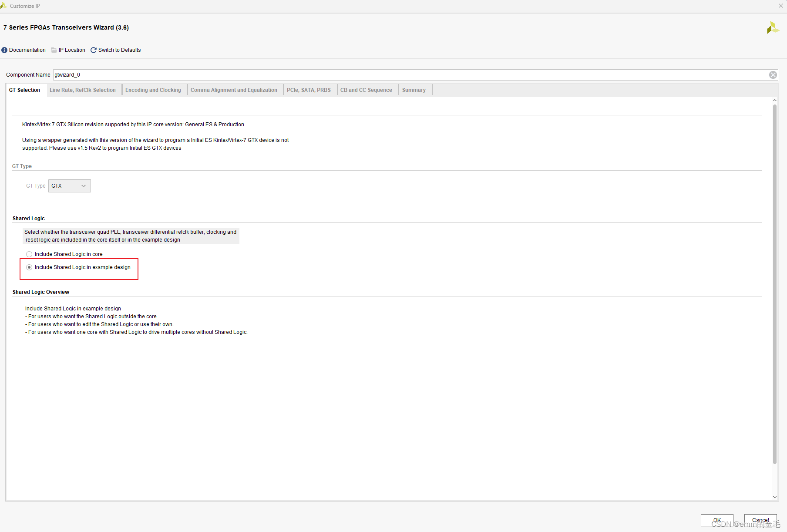Click text 'drive multiple cores without Shared Logic'
This screenshot has width=787, height=532.
coord(198,332)
